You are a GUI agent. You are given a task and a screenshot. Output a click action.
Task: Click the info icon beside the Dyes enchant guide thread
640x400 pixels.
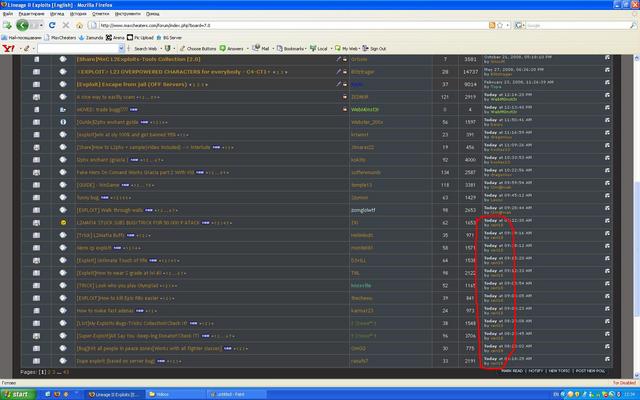64,122
